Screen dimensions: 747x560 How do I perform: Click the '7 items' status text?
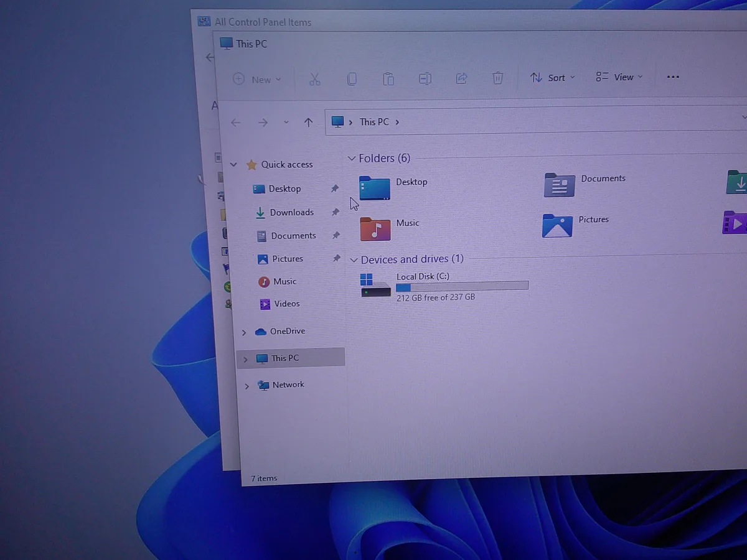(264, 478)
